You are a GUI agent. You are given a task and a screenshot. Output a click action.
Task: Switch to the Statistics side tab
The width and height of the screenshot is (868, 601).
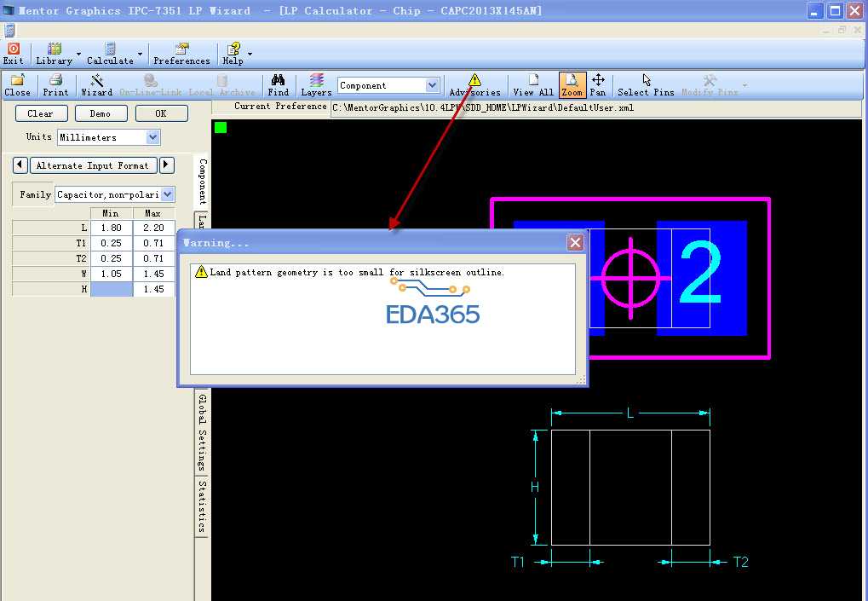pos(203,506)
